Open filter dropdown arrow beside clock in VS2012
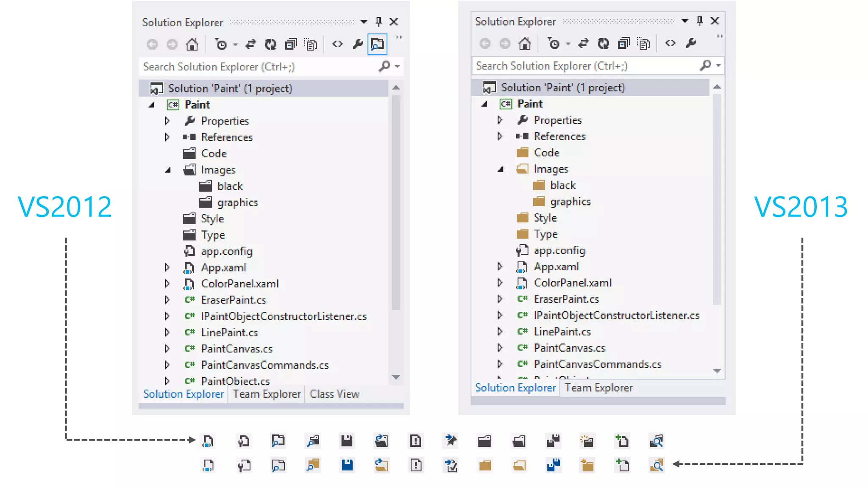This screenshot has height=488, width=868. [x=236, y=44]
